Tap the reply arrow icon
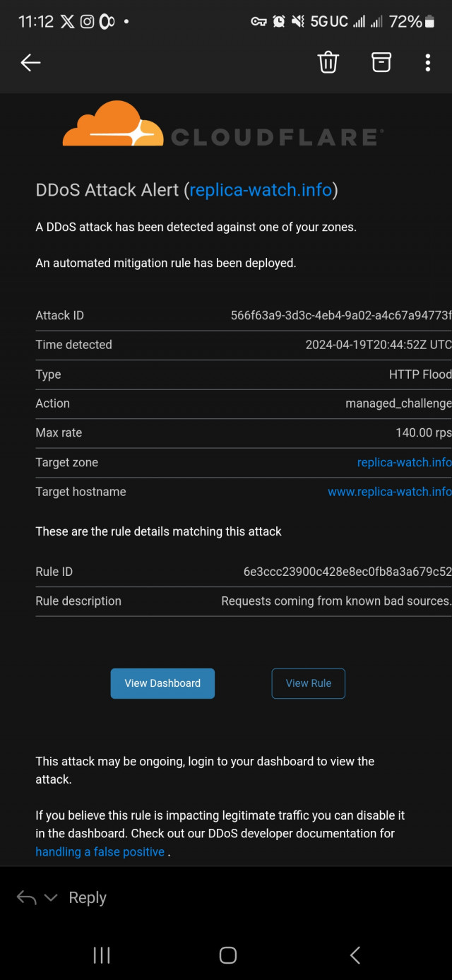 [x=26, y=898]
